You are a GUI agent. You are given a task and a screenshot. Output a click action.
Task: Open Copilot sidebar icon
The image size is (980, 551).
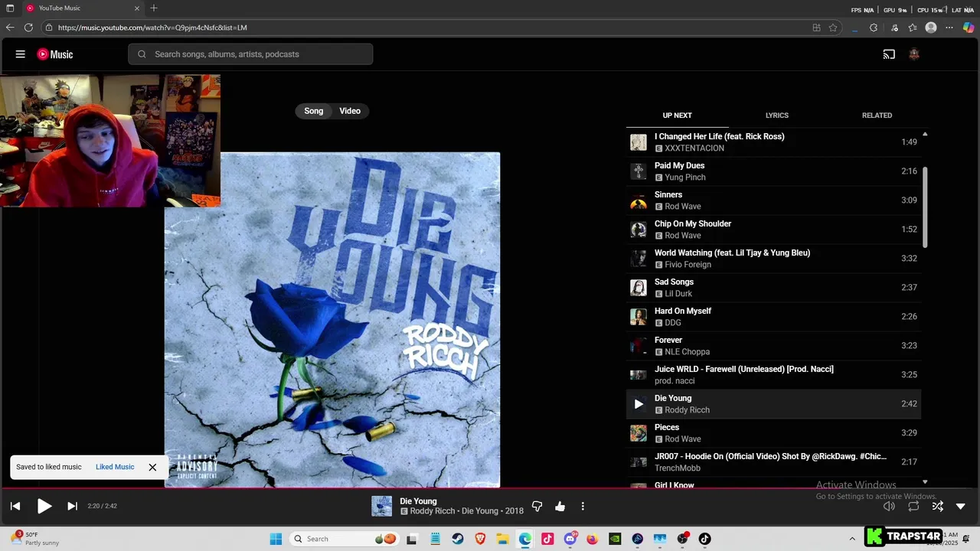(x=969, y=28)
